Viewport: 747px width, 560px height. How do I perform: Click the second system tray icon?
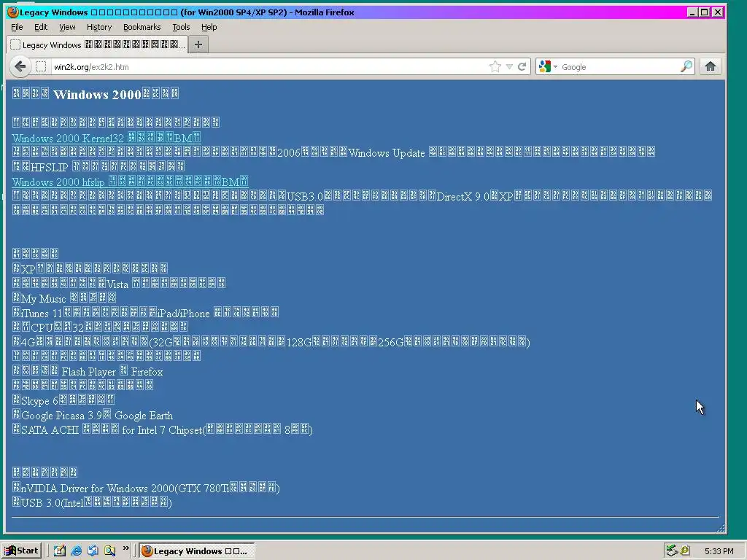pyautogui.click(x=685, y=551)
